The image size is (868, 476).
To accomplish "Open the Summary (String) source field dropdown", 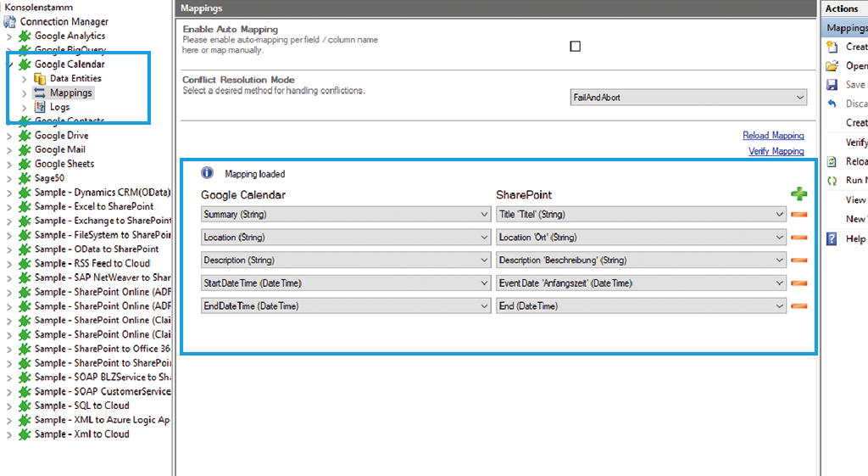I will pos(484,215).
